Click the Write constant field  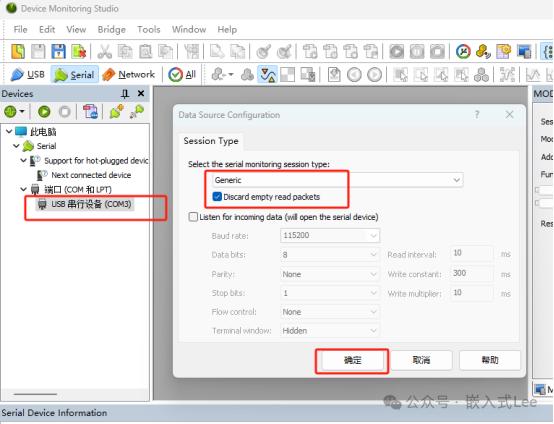472,273
